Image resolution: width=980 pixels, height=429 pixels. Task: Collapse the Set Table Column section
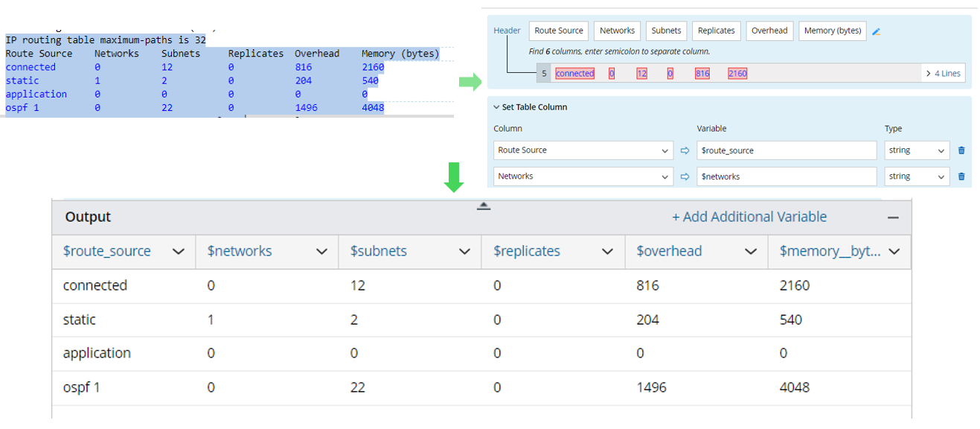point(497,107)
